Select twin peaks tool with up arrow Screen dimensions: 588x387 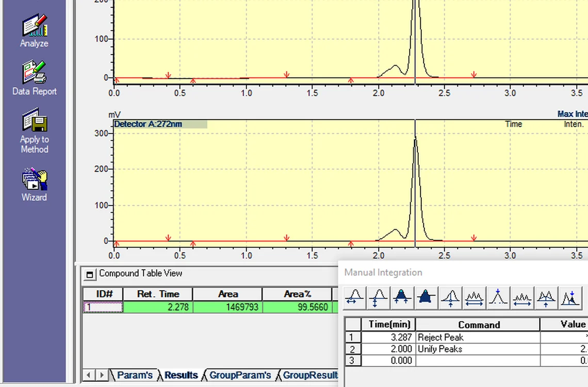coord(546,298)
